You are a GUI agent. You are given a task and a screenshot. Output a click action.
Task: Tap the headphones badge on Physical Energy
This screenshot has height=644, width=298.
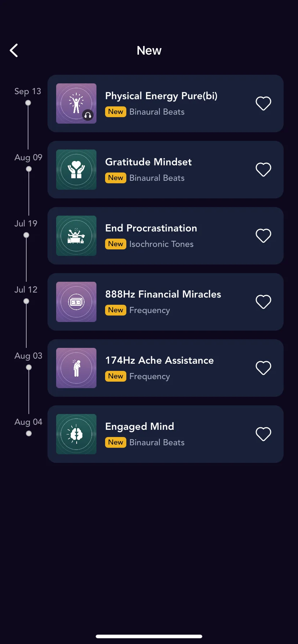88,115
